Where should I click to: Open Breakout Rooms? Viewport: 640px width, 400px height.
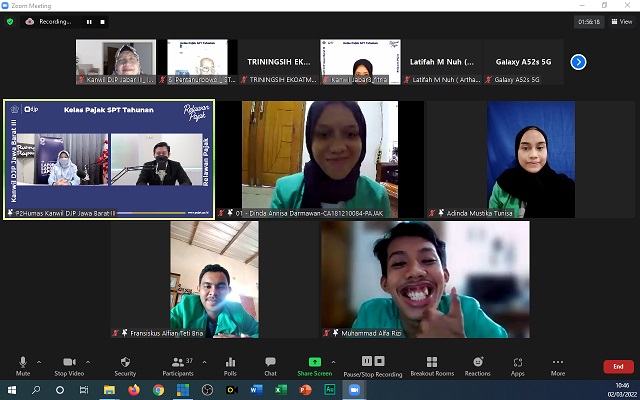click(432, 365)
